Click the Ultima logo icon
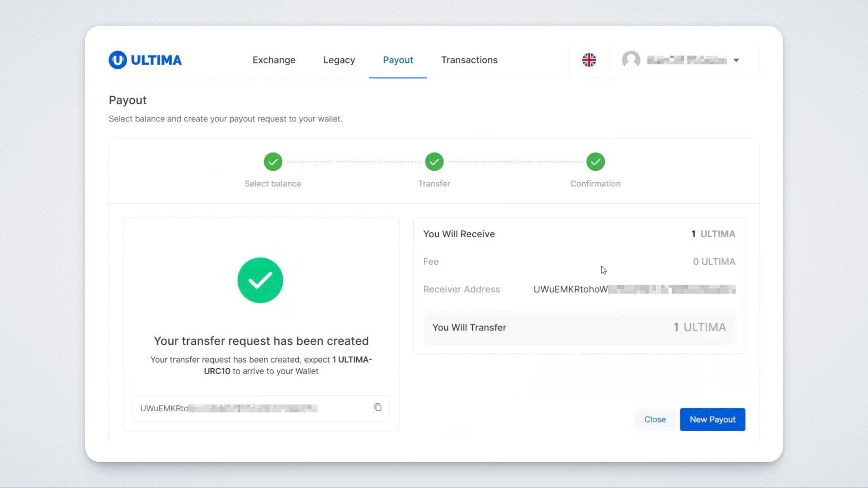This screenshot has height=488, width=868. click(117, 60)
